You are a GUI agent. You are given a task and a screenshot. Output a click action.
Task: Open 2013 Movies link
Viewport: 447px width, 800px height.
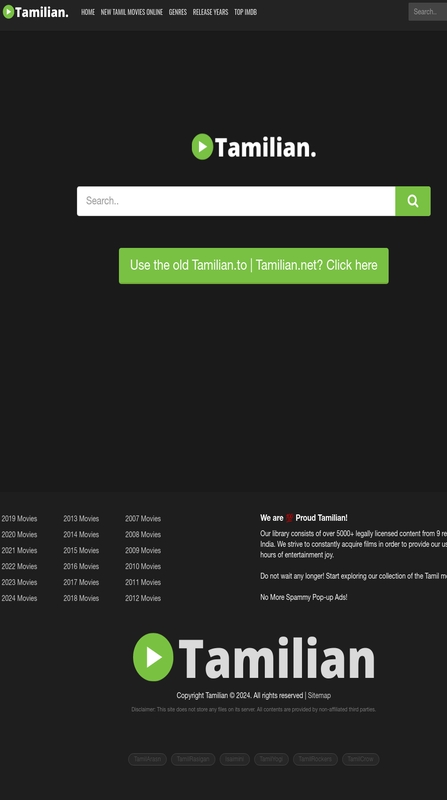[x=81, y=518]
